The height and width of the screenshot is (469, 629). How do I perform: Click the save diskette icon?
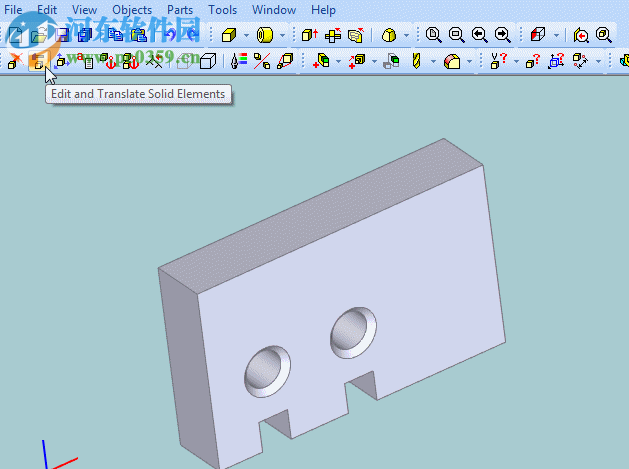(x=62, y=35)
